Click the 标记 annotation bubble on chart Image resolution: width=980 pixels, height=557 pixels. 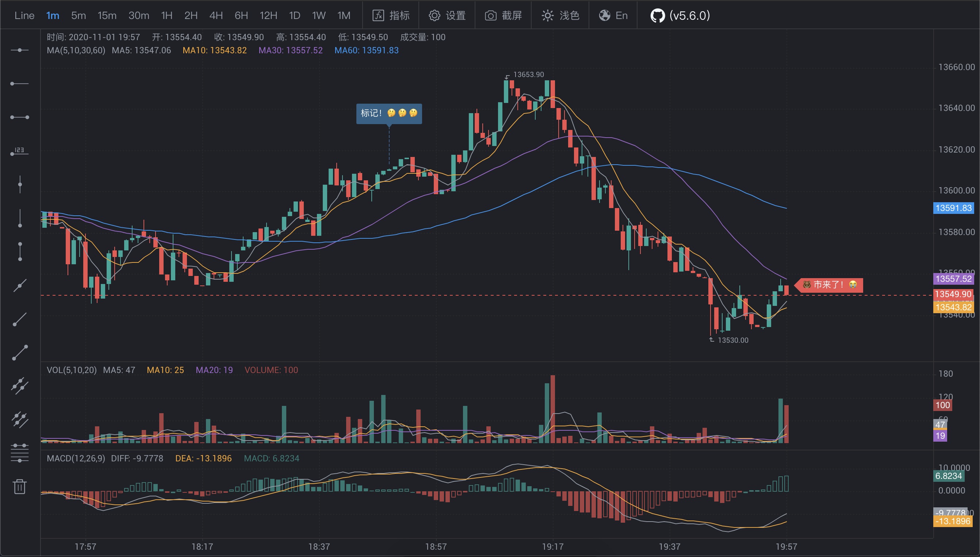click(389, 113)
